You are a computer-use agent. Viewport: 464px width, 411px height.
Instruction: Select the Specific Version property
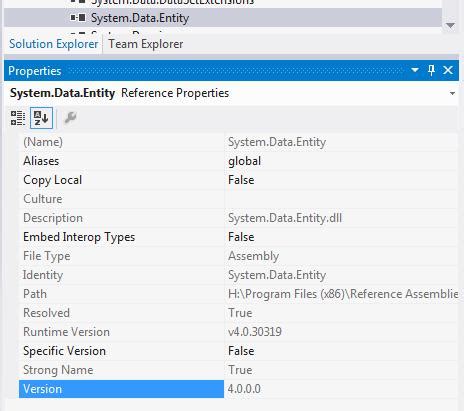tap(121, 351)
